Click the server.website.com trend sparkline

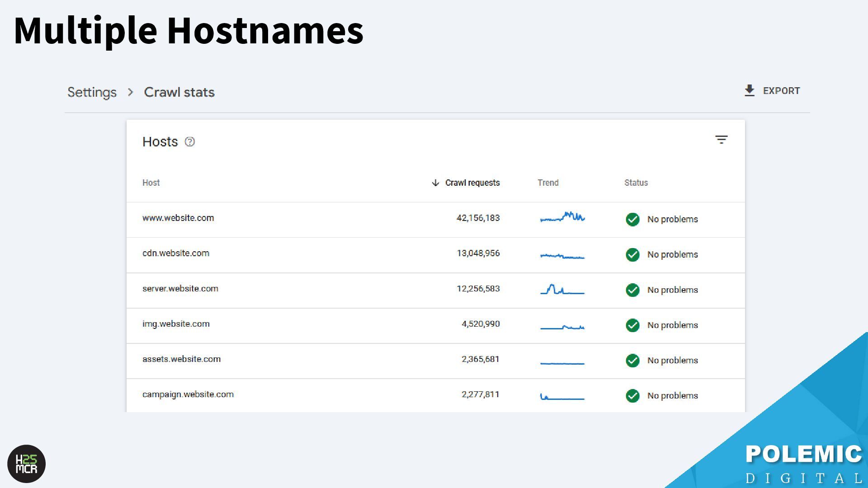pyautogui.click(x=562, y=289)
